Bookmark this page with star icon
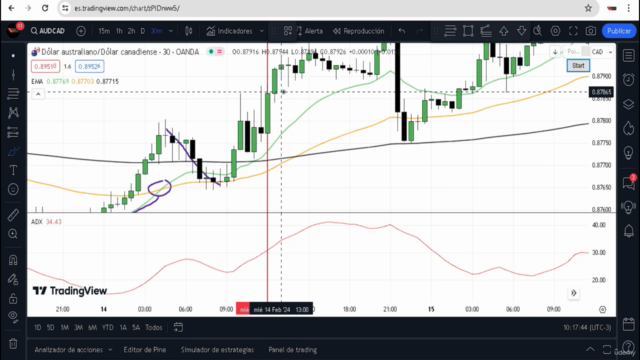640x360 pixels. tap(588, 8)
